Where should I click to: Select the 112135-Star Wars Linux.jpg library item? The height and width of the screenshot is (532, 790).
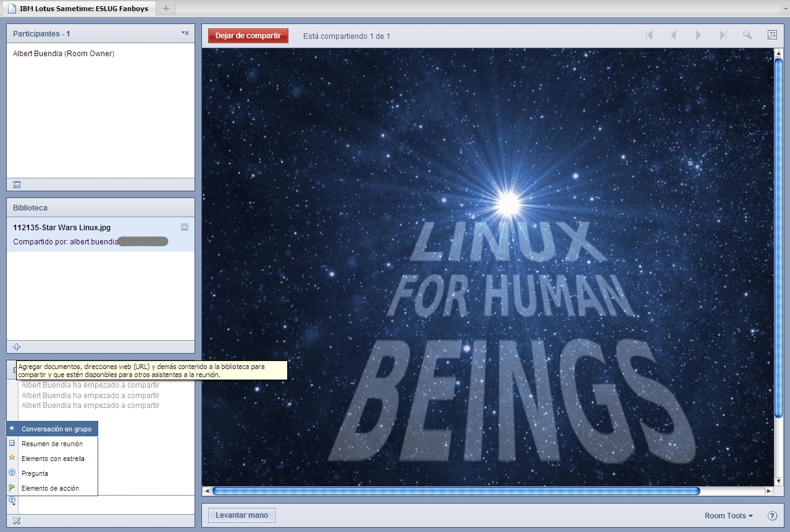101,235
